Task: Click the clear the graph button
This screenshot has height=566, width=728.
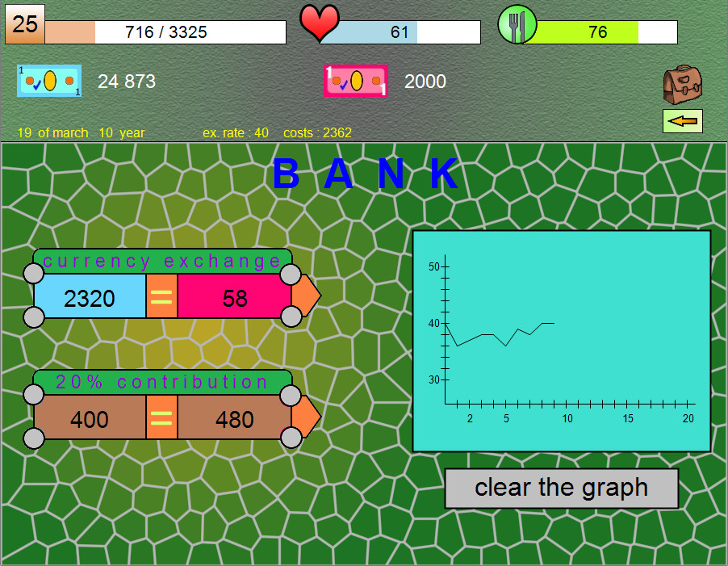Action: pos(561,487)
